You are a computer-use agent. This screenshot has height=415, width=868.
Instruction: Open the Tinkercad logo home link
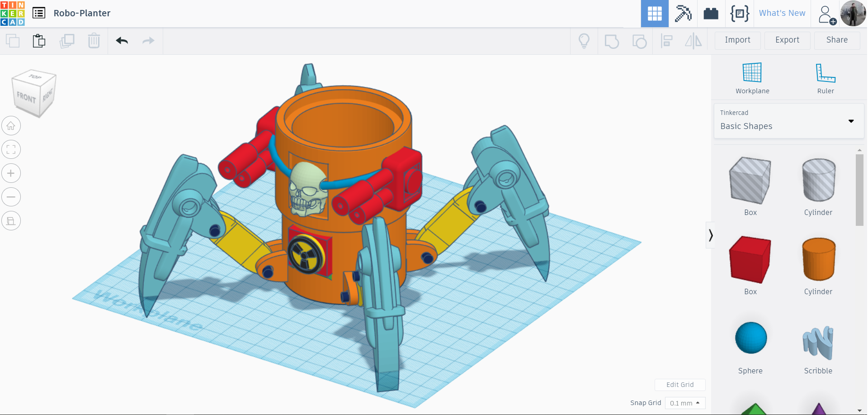(x=13, y=14)
